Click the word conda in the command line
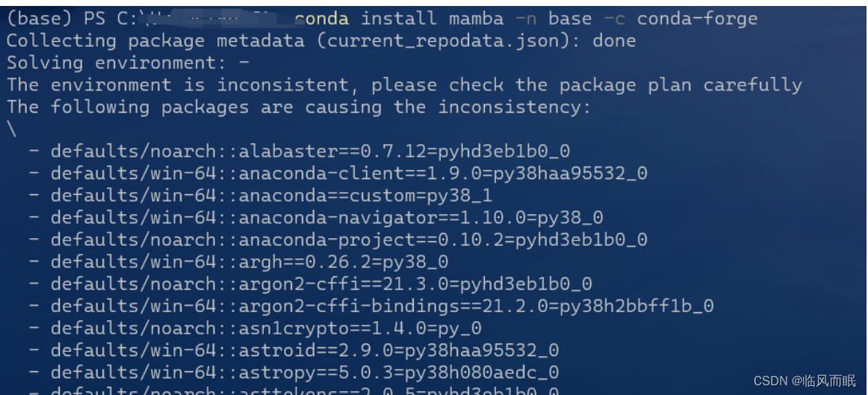868x395 pixels. pyautogui.click(x=322, y=19)
